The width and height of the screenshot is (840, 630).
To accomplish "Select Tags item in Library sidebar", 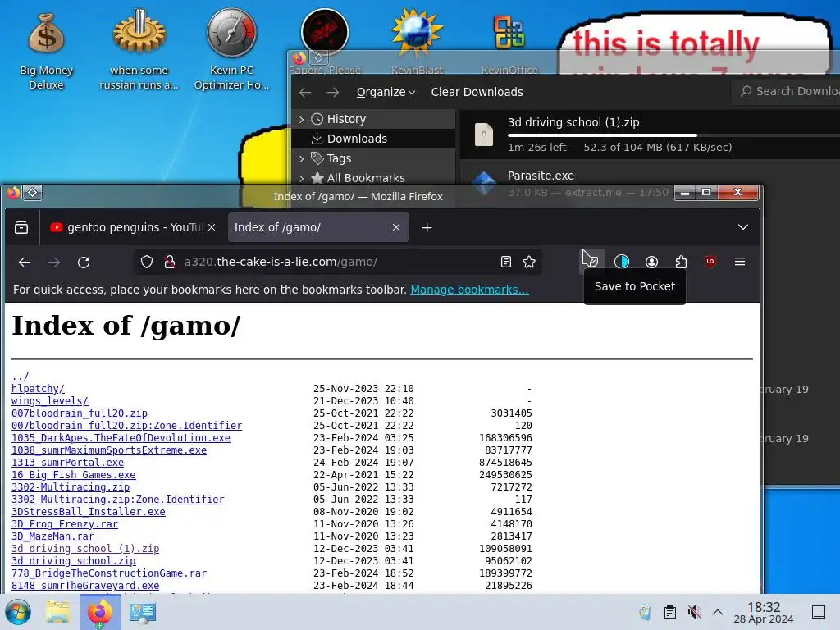I will [373, 158].
